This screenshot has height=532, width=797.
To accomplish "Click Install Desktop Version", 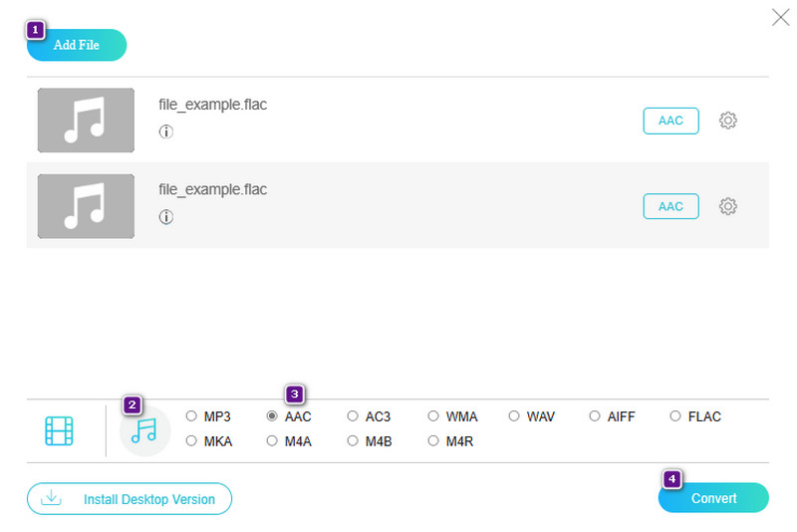I will 130,498.
